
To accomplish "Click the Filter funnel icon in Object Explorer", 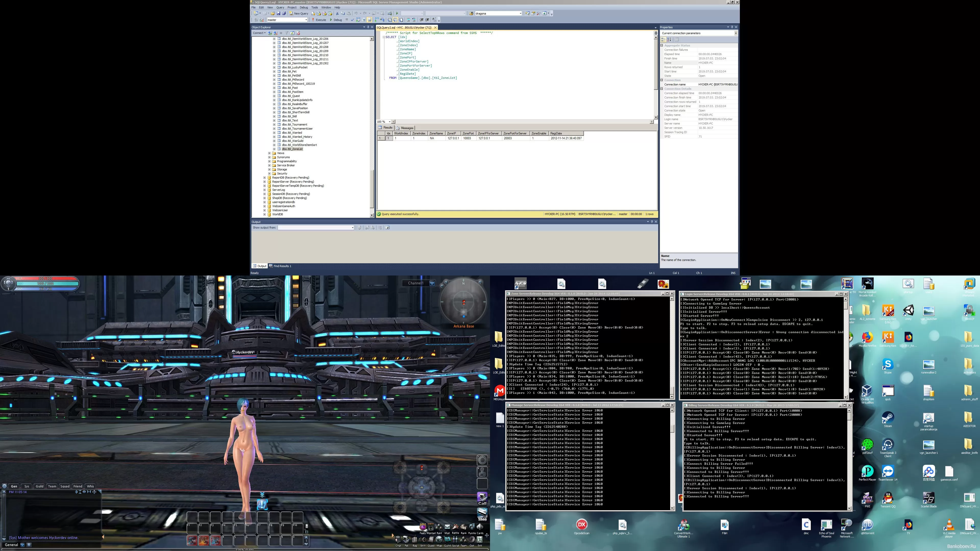I will (x=287, y=33).
